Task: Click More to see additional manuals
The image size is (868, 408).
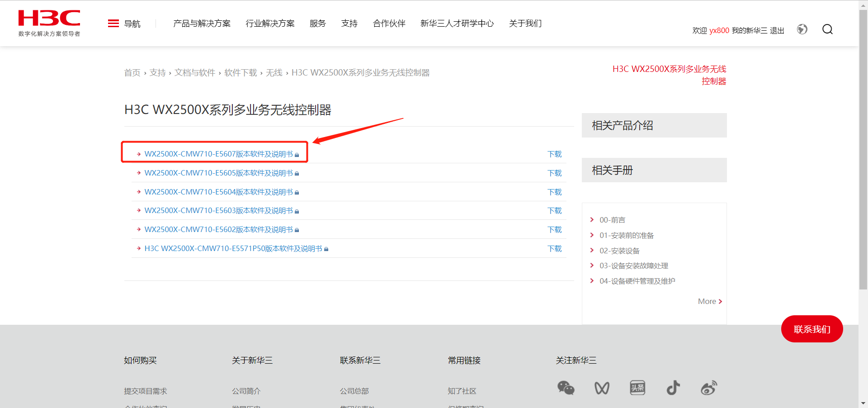Action: [x=710, y=301]
